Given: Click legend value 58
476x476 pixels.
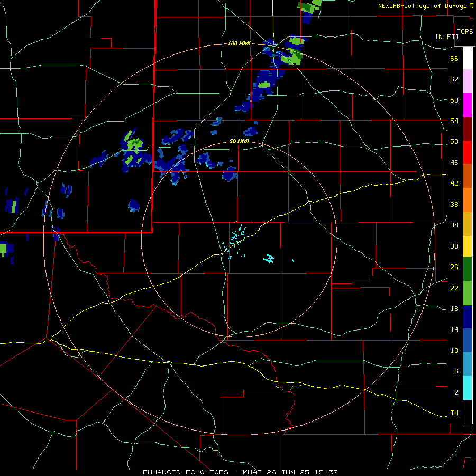Looking at the screenshot, I should pos(454,100).
